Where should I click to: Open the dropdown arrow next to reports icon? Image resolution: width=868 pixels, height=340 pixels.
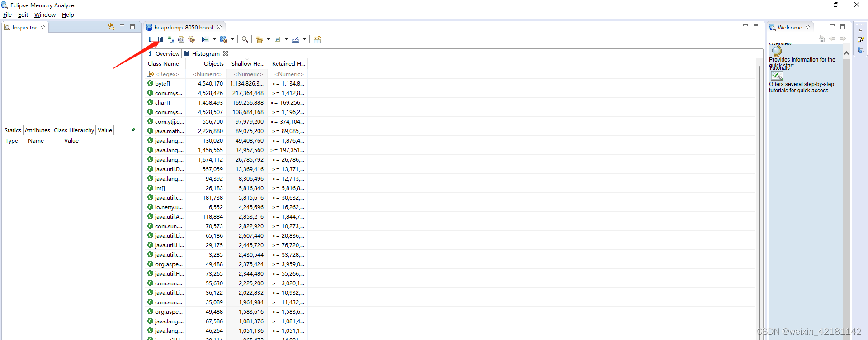214,39
